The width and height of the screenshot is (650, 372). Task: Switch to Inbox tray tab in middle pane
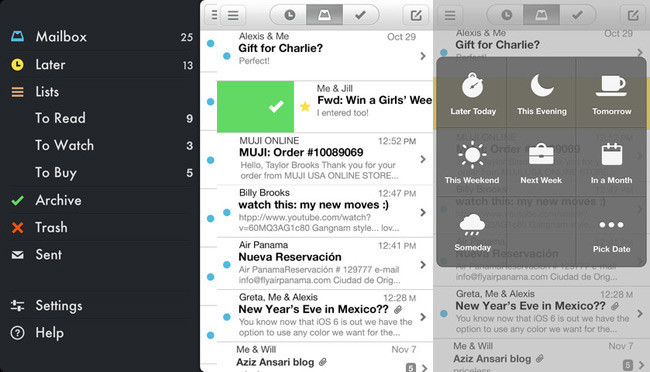[x=324, y=15]
